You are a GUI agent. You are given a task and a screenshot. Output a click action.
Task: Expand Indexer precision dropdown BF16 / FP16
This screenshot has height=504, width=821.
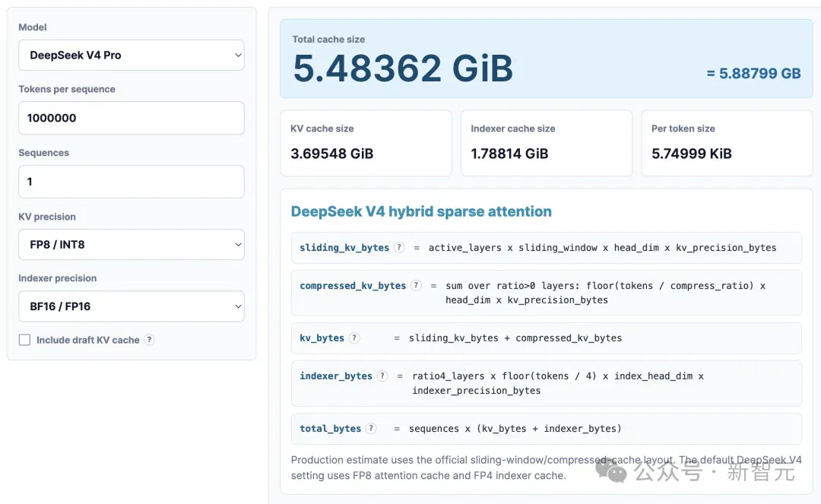tap(132, 306)
